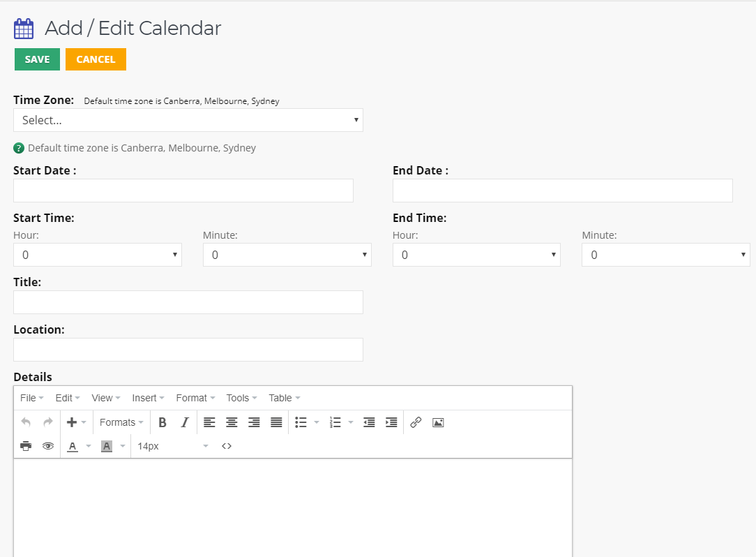
Task: Expand the Start Time Hour dropdown
Action: (x=98, y=254)
